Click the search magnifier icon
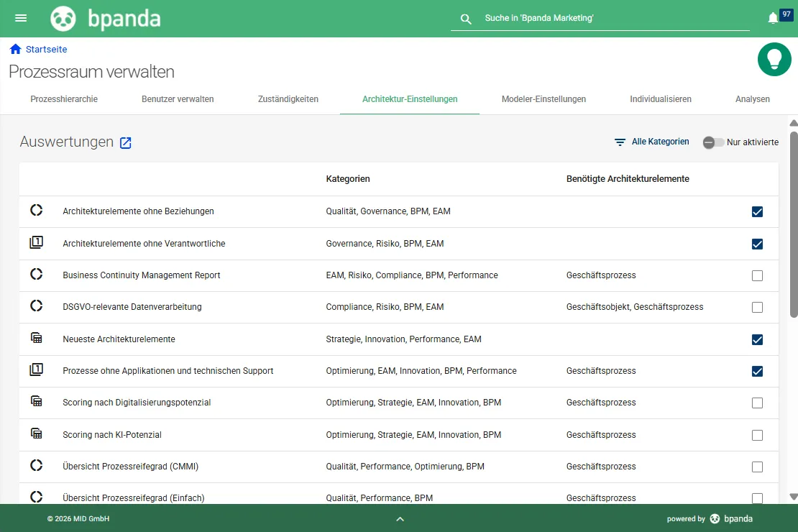 465,19
